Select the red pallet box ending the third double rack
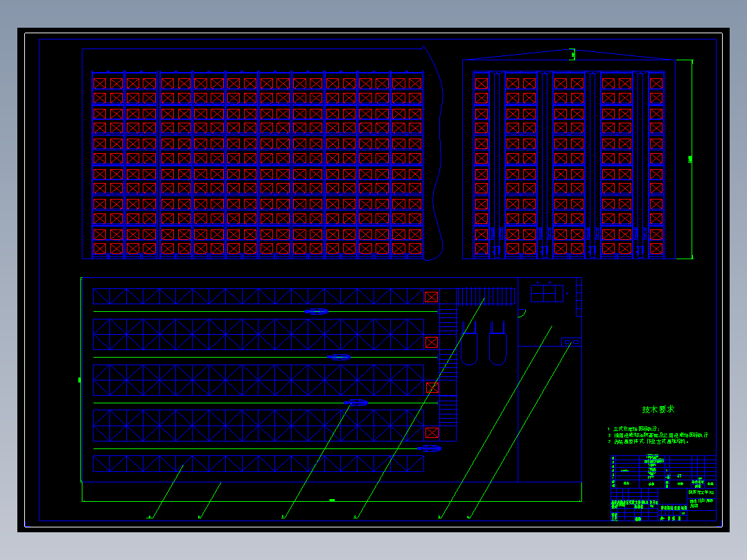 [x=432, y=387]
